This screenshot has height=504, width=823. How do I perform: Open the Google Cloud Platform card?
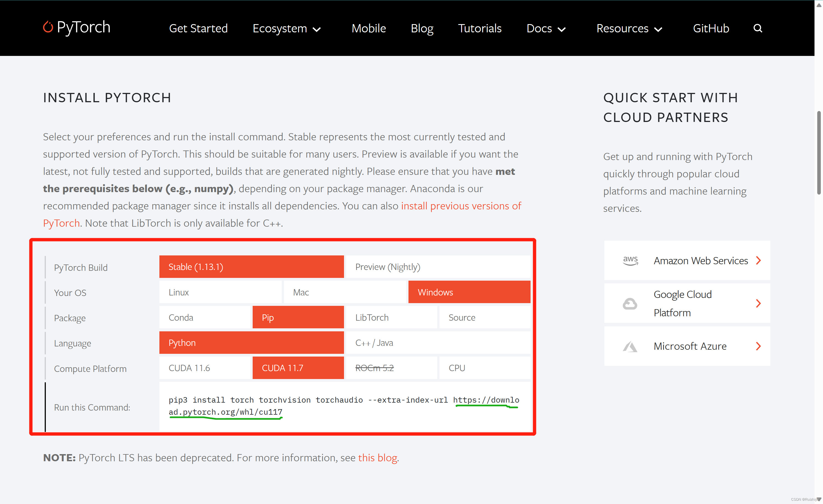pyautogui.click(x=687, y=303)
